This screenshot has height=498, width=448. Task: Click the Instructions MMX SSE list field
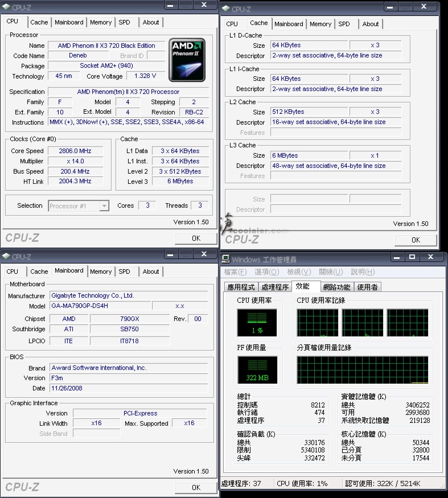point(128,122)
